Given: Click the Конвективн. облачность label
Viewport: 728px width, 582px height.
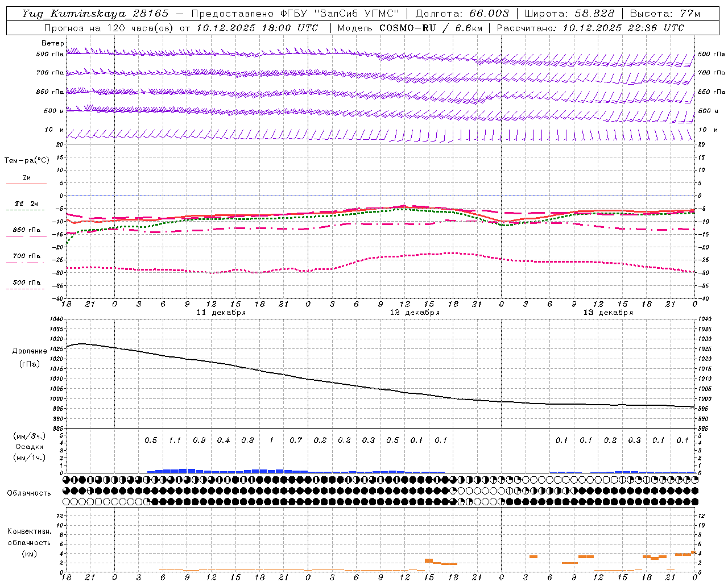Looking at the screenshot, I should [29, 537].
